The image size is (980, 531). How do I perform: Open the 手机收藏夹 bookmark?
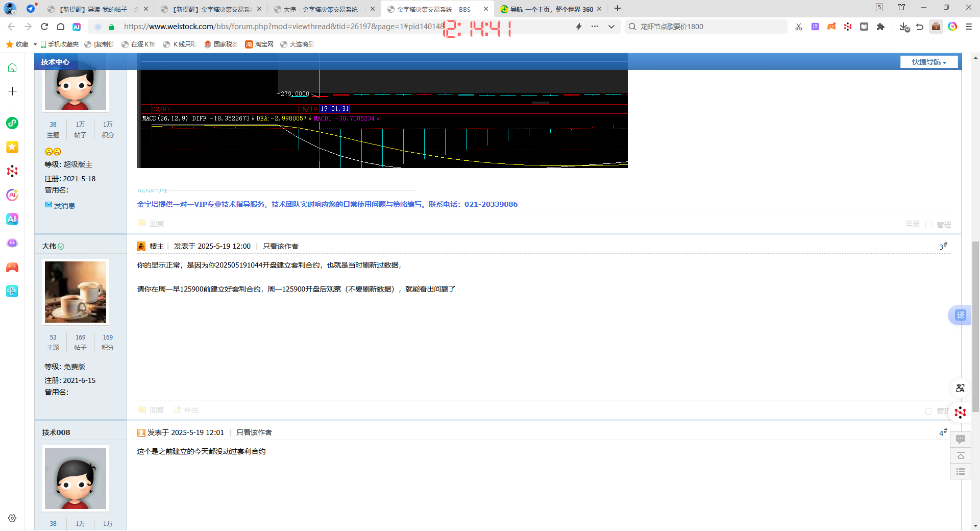pyautogui.click(x=60, y=44)
